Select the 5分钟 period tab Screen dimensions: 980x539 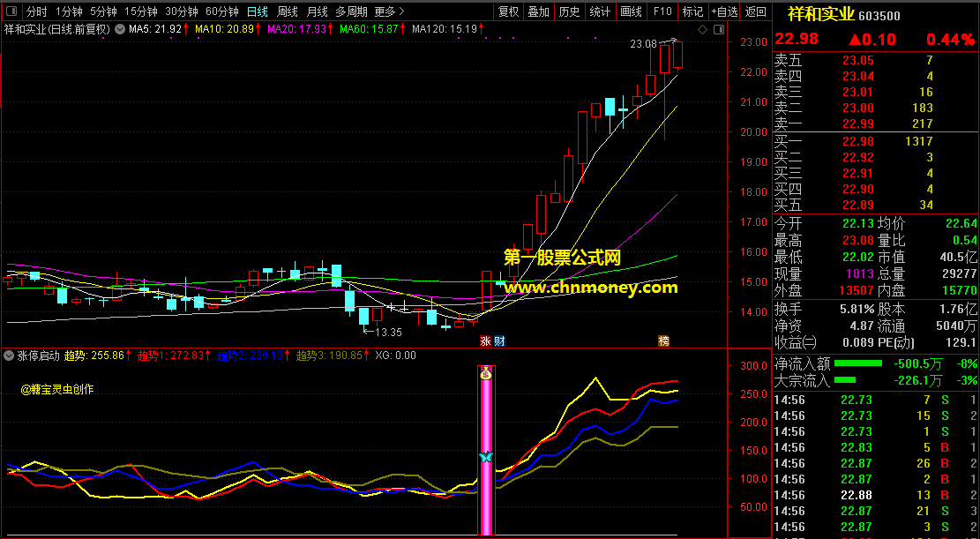point(103,11)
